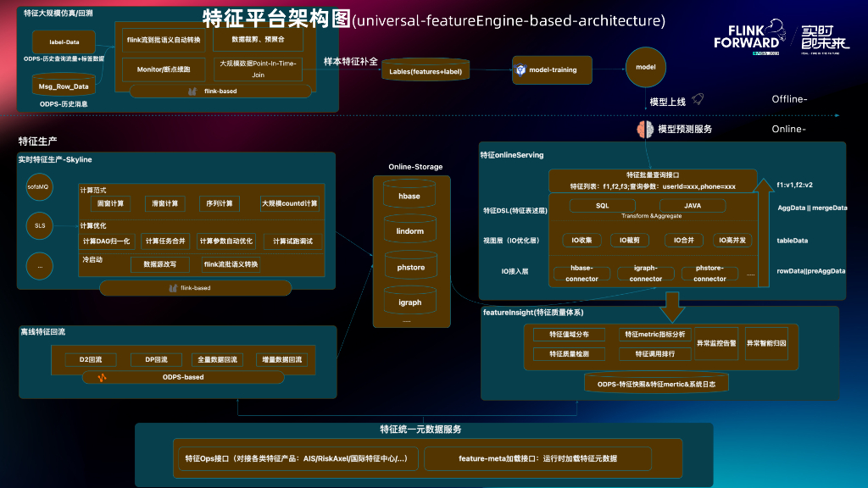This screenshot has width=868, height=488.
Task: Click the sofaMQ circle
Action: (39, 187)
